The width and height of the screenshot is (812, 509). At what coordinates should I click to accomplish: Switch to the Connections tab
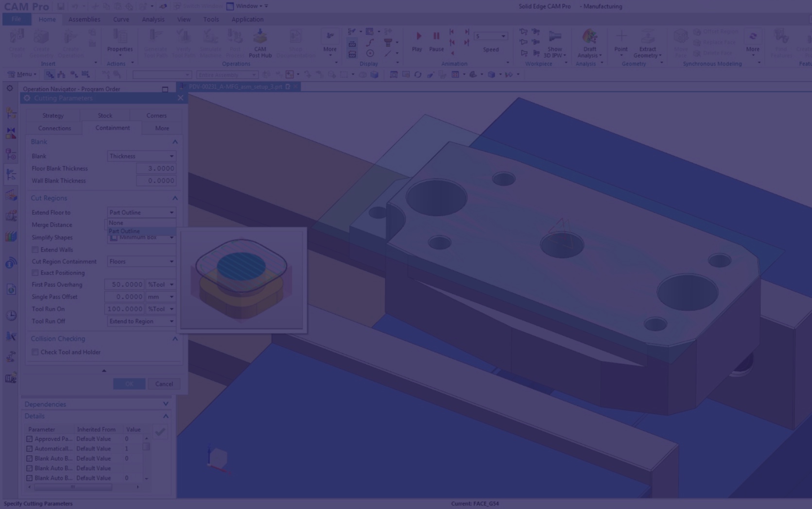click(54, 128)
